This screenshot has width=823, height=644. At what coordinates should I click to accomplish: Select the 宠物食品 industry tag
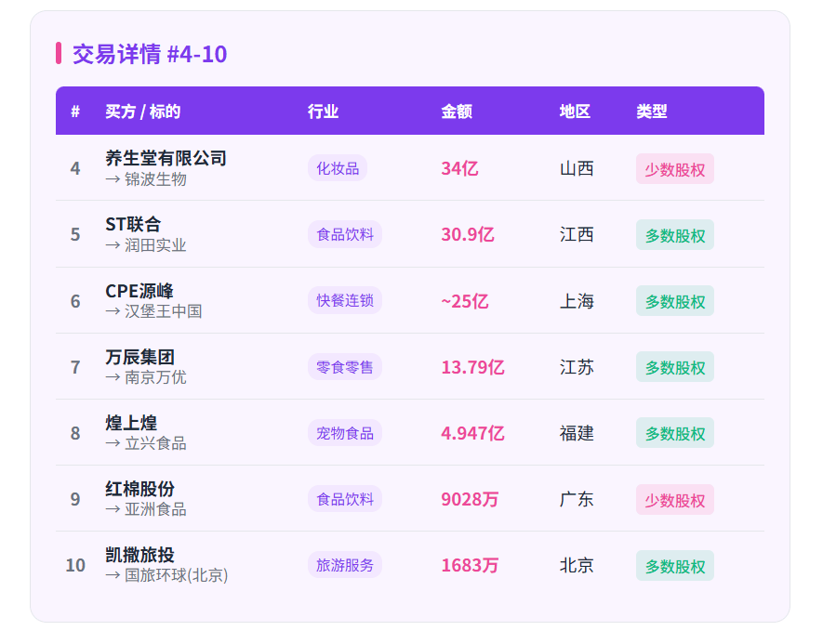(345, 433)
